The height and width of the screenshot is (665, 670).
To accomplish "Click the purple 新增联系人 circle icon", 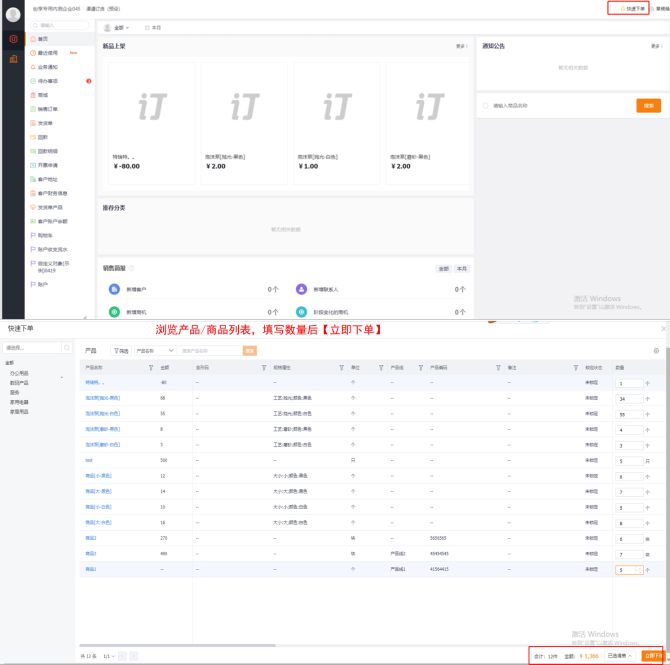I will click(x=301, y=289).
